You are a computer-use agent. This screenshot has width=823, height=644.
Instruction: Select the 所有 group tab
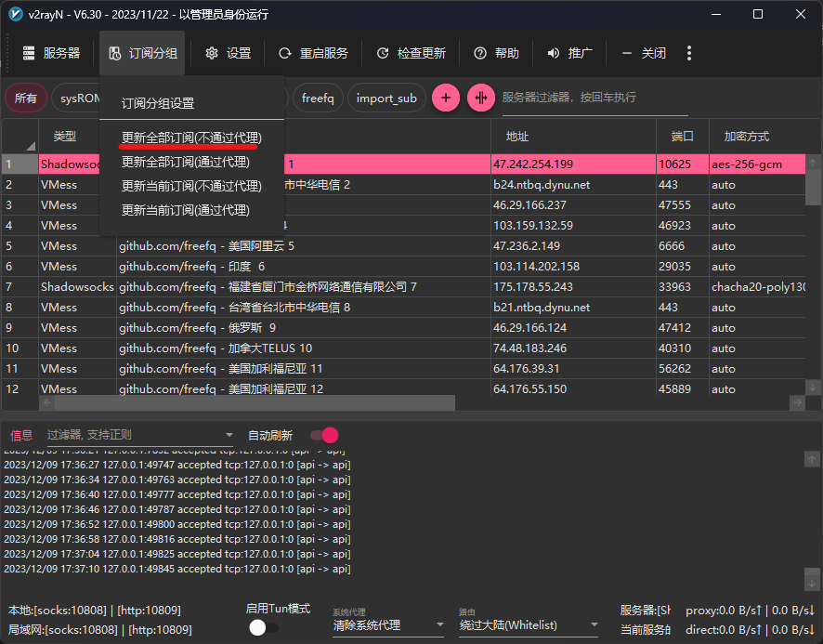26,99
